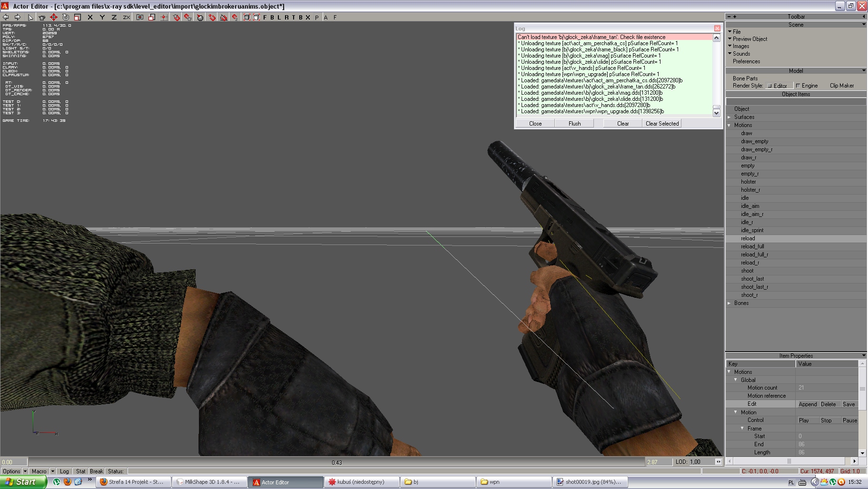
Task: Select perspective camera mode P
Action: [x=317, y=17]
